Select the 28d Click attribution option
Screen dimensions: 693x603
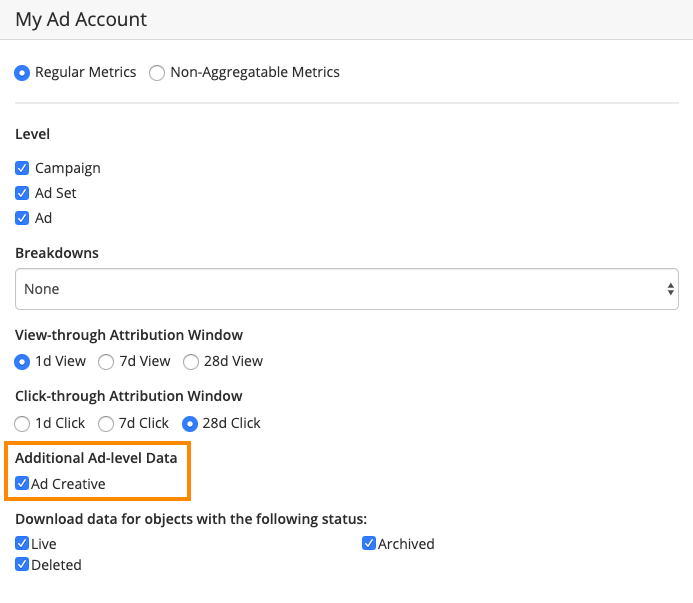(190, 424)
